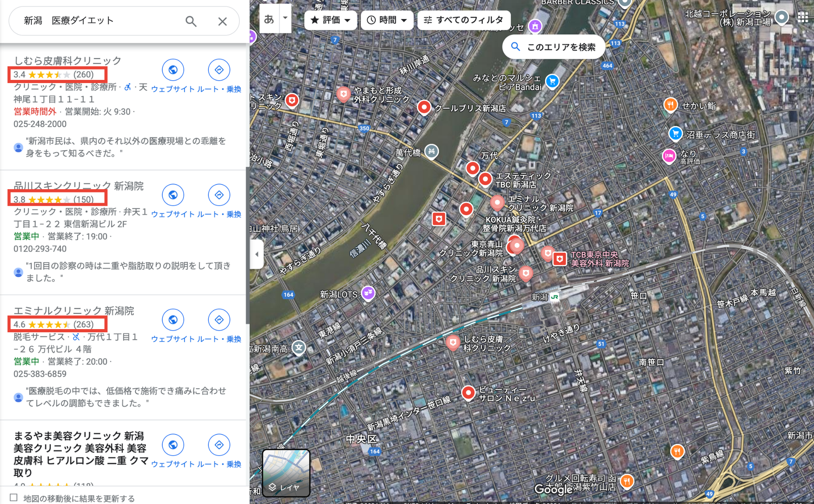This screenshot has width=814, height=504.
Task: Click しむら皮膚科 rating 3.4 (260)
Action: 54,74
